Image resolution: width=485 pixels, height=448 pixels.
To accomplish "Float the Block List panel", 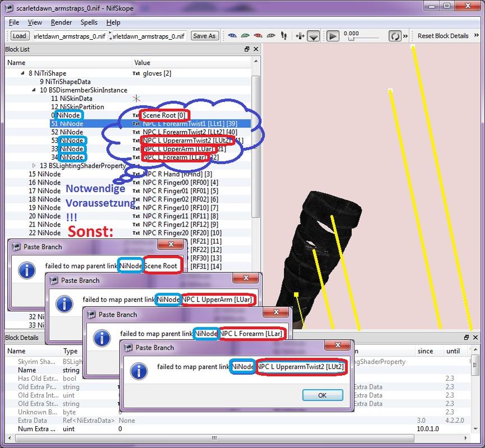I will coord(247,49).
